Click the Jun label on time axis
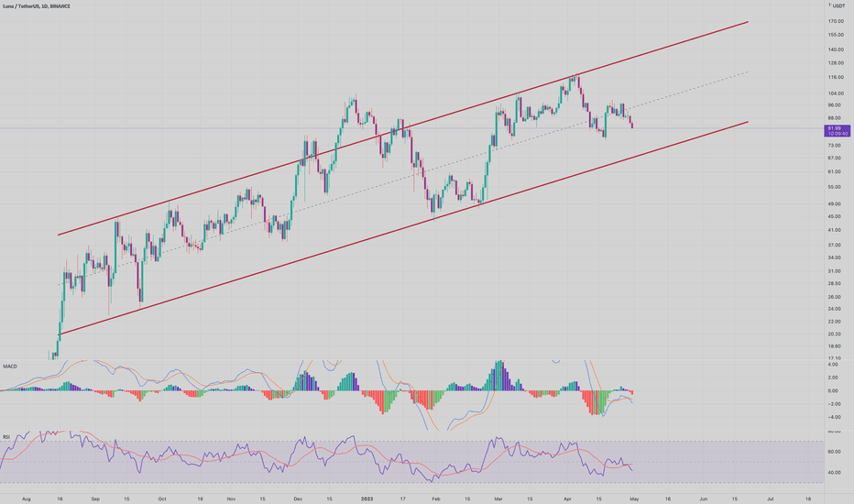Image resolution: width=854 pixels, height=504 pixels. [x=703, y=499]
